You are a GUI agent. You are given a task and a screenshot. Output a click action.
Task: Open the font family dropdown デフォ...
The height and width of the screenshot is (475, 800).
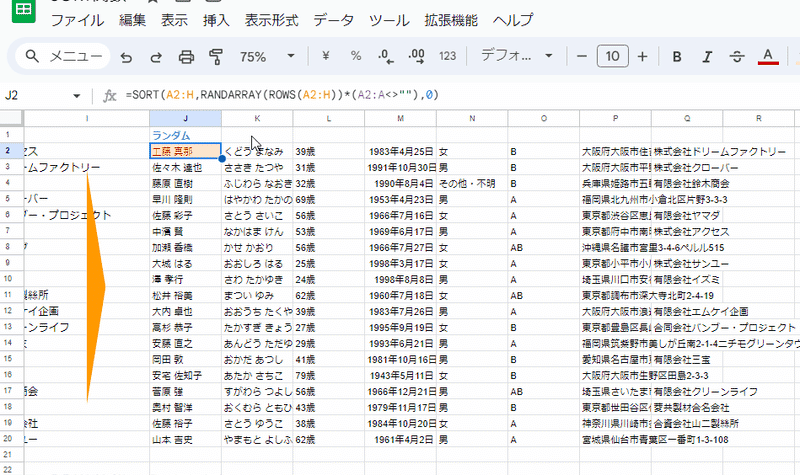tap(516, 56)
